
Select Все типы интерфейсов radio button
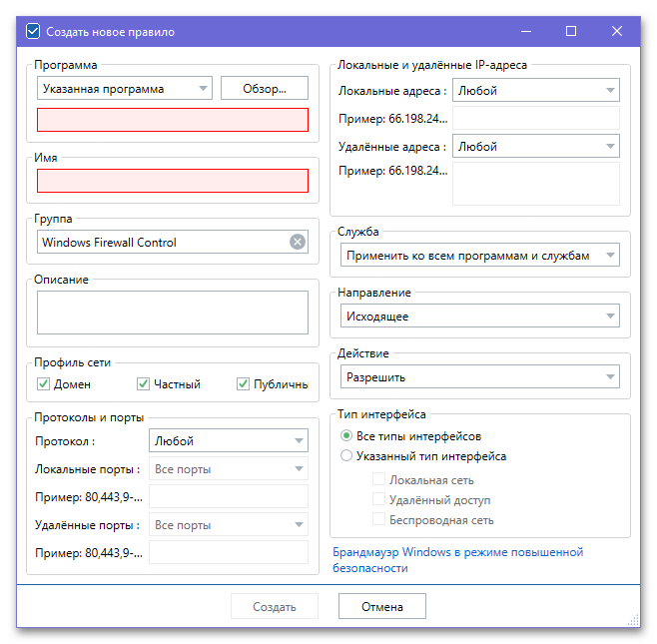point(346,435)
